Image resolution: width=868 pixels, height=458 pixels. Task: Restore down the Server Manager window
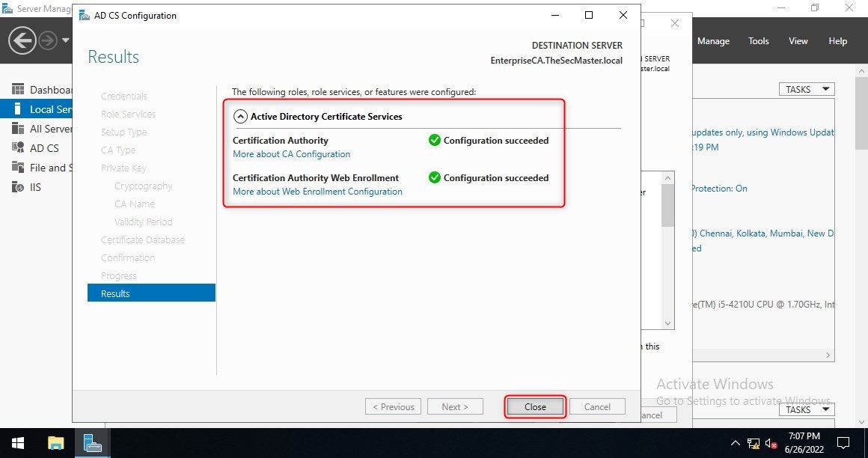[x=815, y=7]
